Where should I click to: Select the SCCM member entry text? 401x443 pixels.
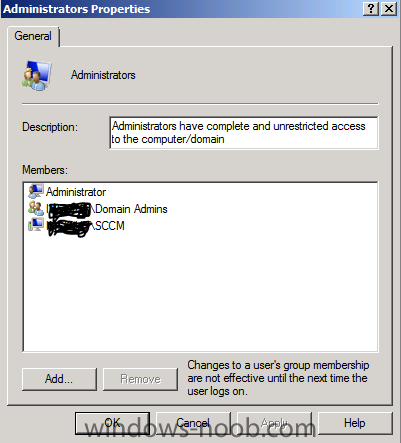[85, 226]
